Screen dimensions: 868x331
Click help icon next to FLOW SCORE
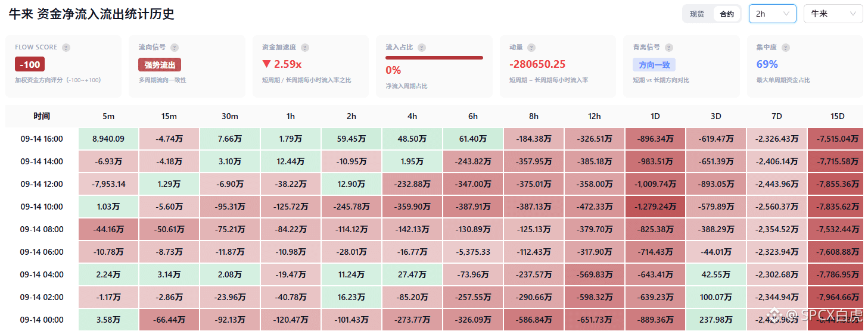pyautogui.click(x=66, y=48)
